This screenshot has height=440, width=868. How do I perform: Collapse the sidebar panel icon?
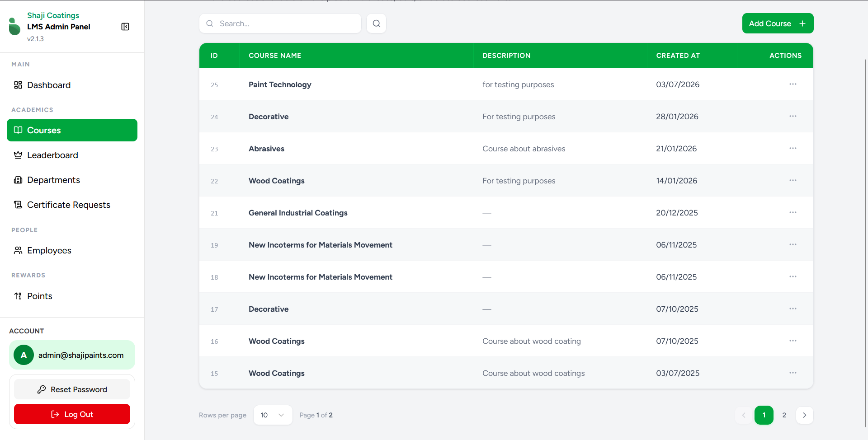125,27
